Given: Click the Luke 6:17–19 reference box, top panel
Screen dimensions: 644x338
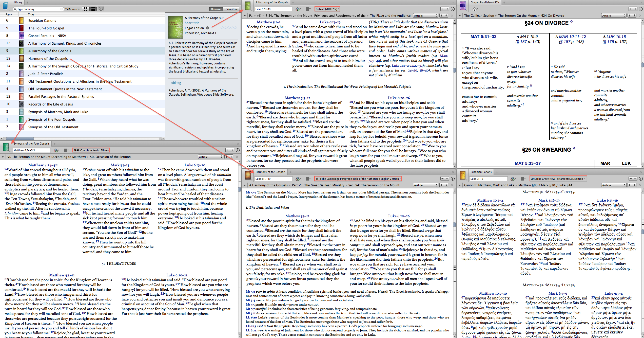Looking at the screenshot, I should pyautogui.click(x=273, y=9).
